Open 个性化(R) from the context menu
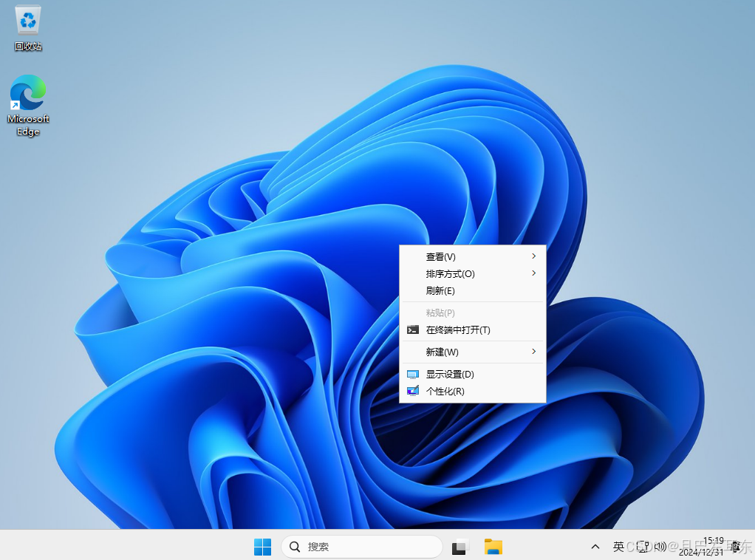The image size is (755, 560). (x=472, y=391)
